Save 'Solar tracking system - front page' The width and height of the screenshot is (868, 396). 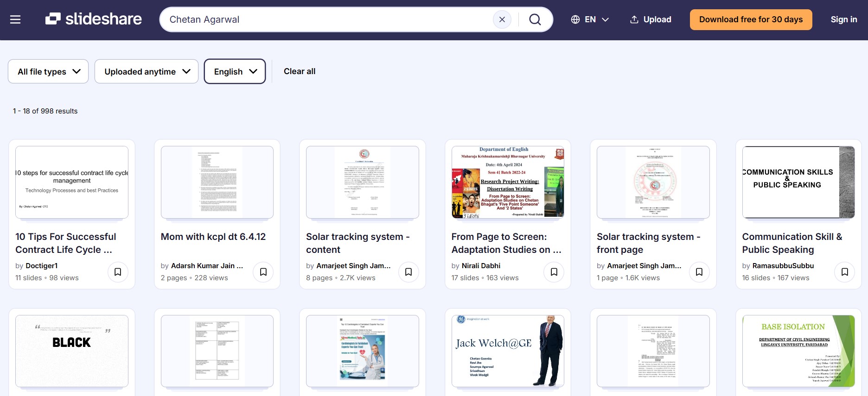coord(699,272)
